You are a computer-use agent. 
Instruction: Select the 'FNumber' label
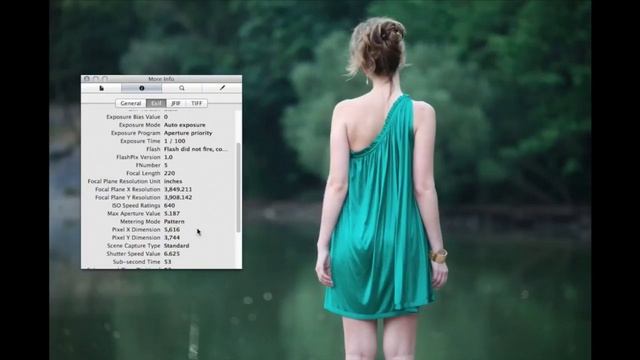pos(148,165)
